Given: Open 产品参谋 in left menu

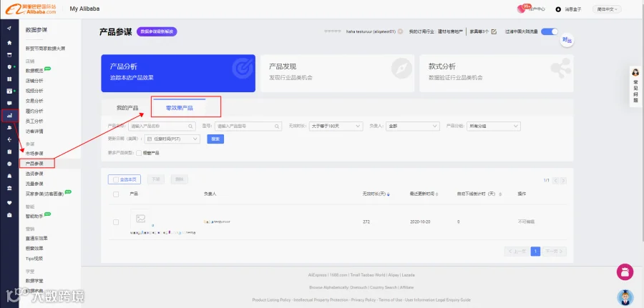Looking at the screenshot, I should (x=34, y=164).
